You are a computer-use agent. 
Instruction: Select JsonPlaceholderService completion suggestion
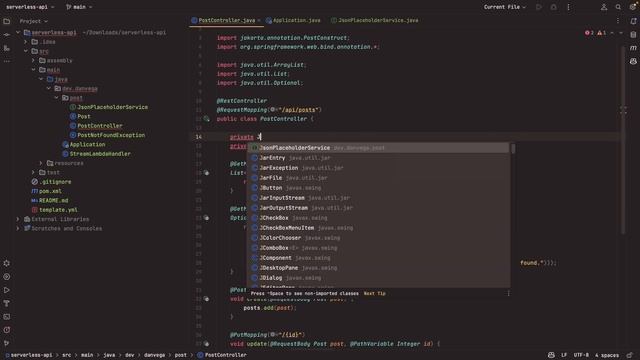click(x=378, y=148)
